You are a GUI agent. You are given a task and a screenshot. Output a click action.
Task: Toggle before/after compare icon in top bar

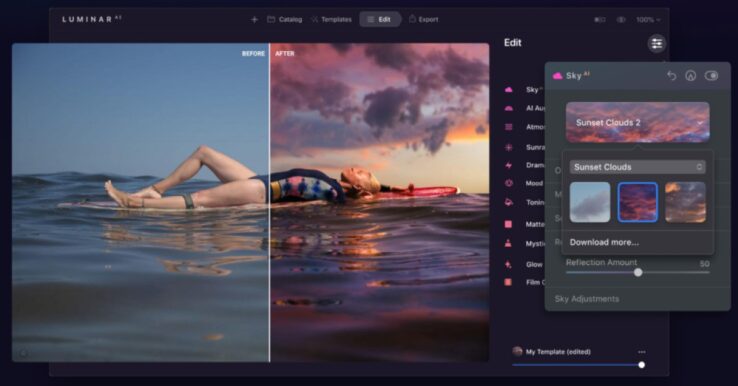[600, 20]
